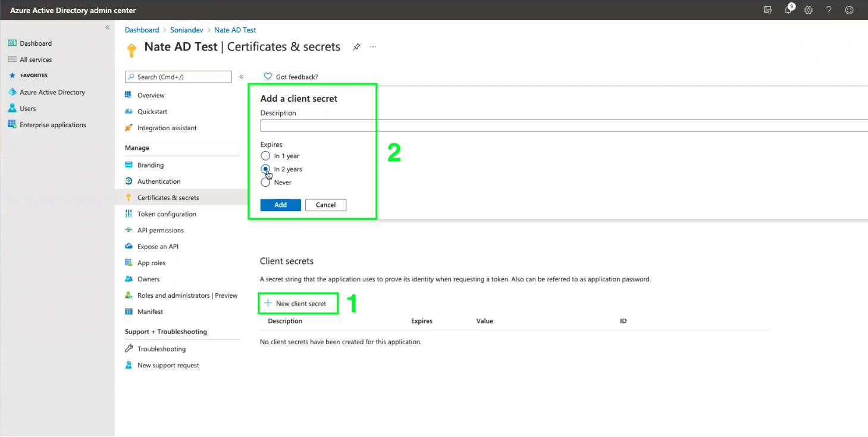Click 'No client secrets have been created' text
Image resolution: width=868 pixels, height=437 pixels.
[x=341, y=342]
